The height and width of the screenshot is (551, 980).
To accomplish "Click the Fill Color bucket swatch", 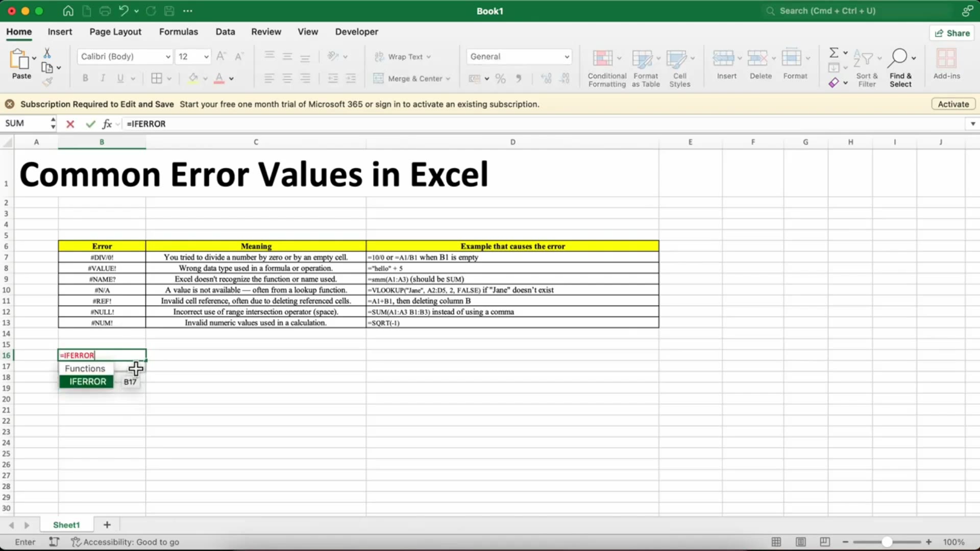I will coord(193,79).
